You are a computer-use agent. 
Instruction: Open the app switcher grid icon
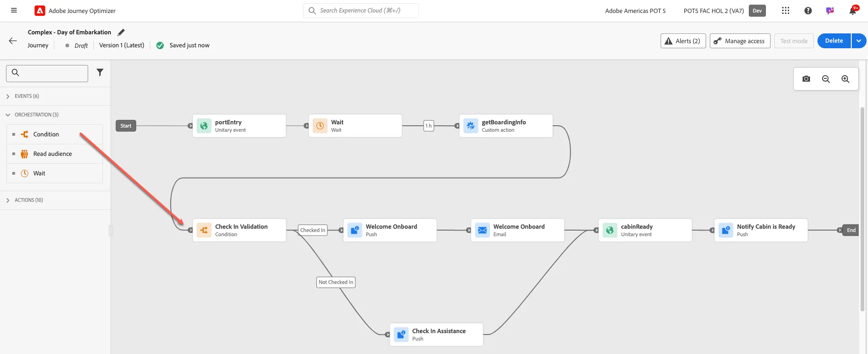click(785, 11)
